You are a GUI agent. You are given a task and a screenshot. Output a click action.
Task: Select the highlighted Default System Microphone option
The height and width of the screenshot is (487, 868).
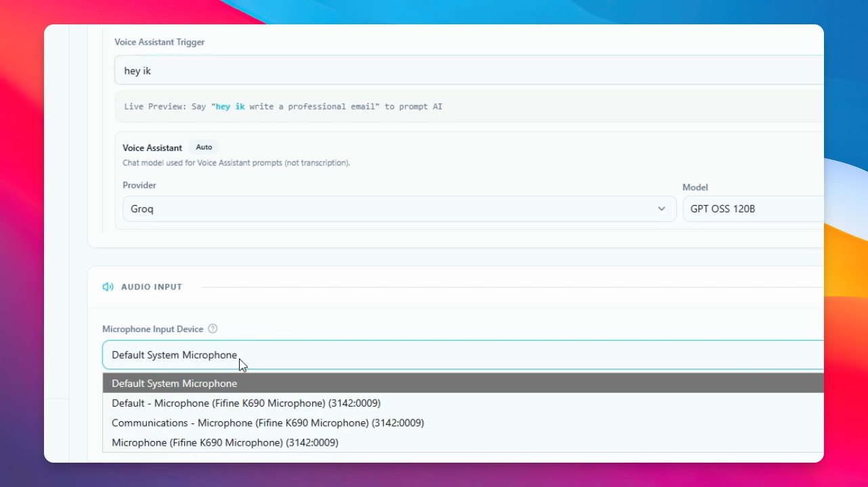463,384
